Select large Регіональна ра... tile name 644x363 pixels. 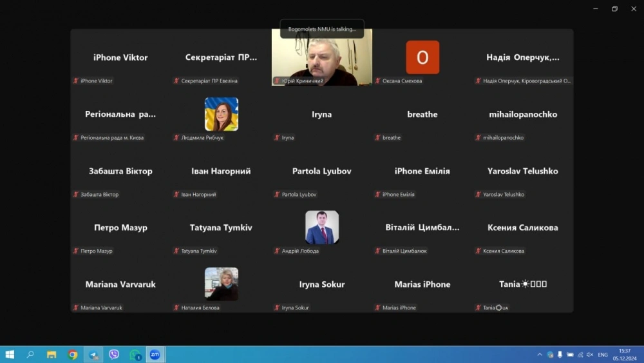coord(120,114)
